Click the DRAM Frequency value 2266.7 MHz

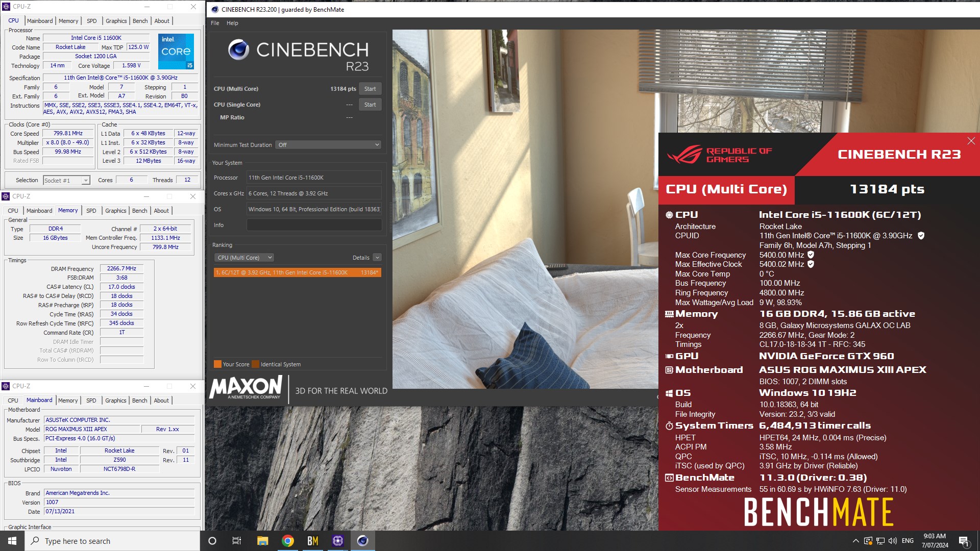pos(121,268)
